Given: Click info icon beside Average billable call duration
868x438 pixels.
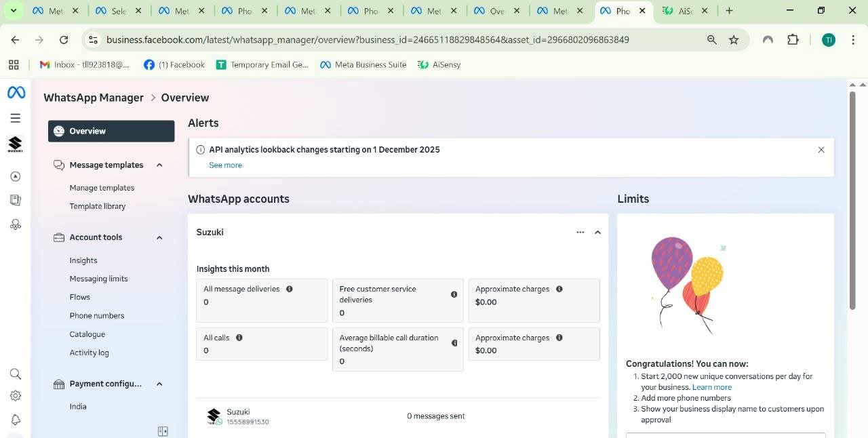Looking at the screenshot, I should [454, 343].
